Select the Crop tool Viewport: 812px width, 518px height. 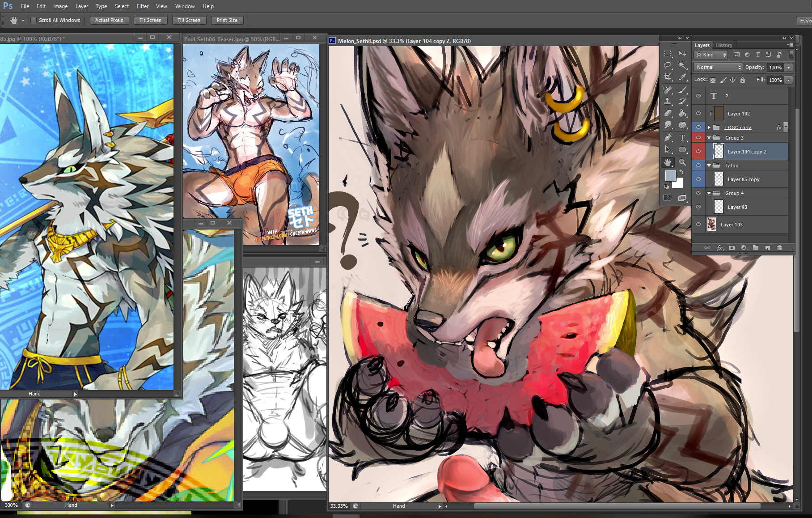pos(668,77)
